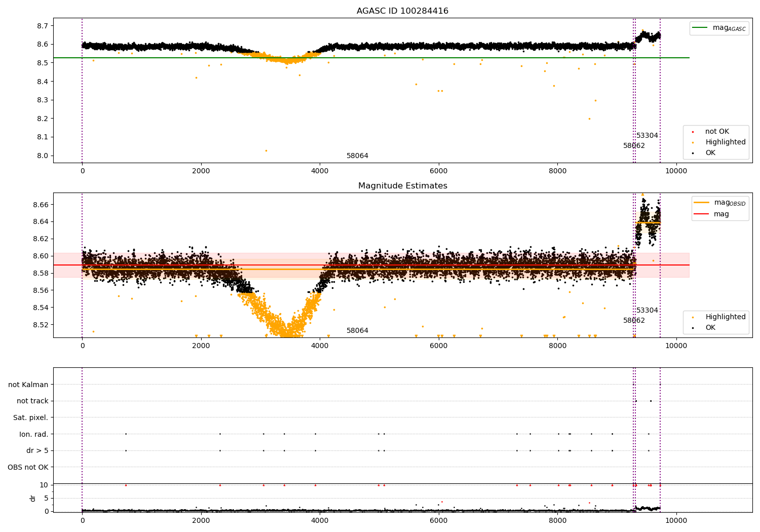Screen dimensions: 760x532
Task: Click obsid label 58064 in AGASC plot
Action: point(357,156)
